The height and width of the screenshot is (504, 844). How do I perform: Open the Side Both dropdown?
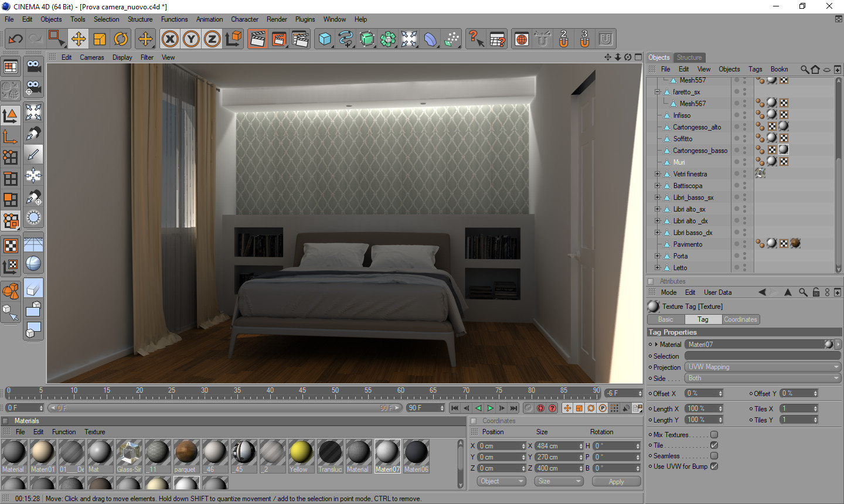click(763, 378)
